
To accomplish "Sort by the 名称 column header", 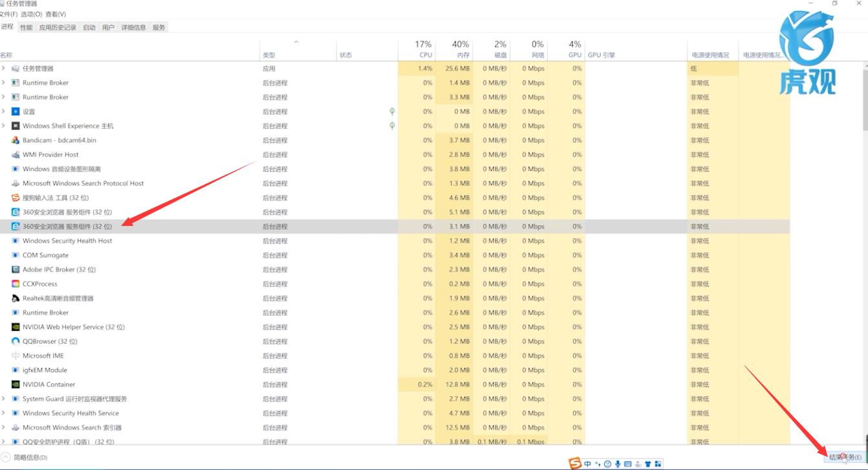I will (129, 49).
